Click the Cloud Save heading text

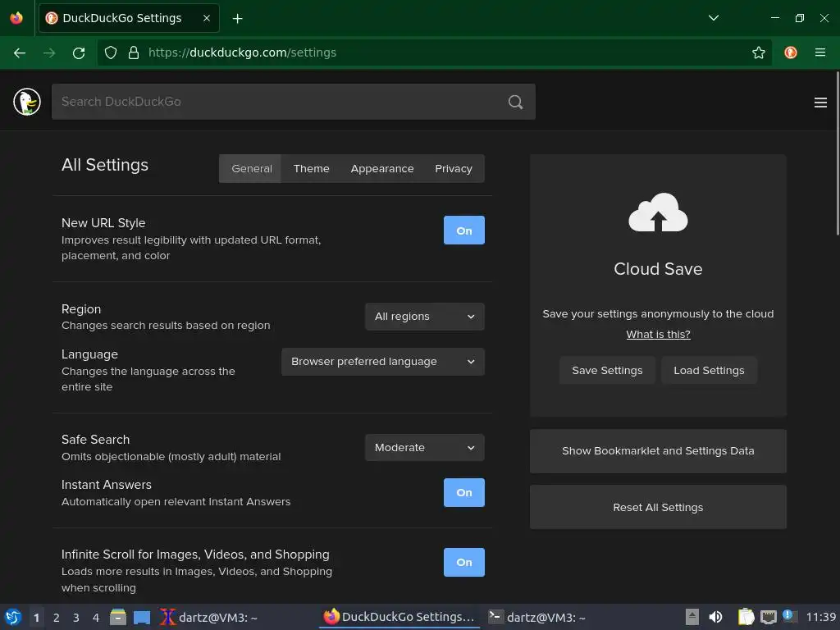(658, 269)
